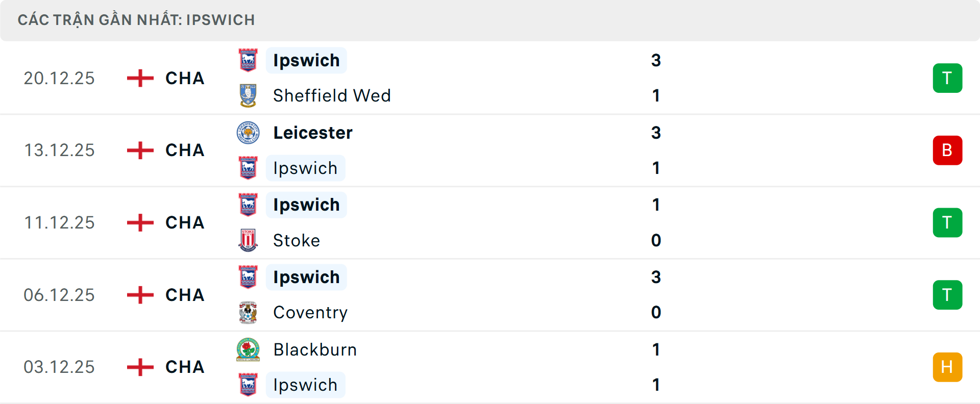Expand the 13.12.25 Leicester match row
980x404 pixels.
click(490, 150)
